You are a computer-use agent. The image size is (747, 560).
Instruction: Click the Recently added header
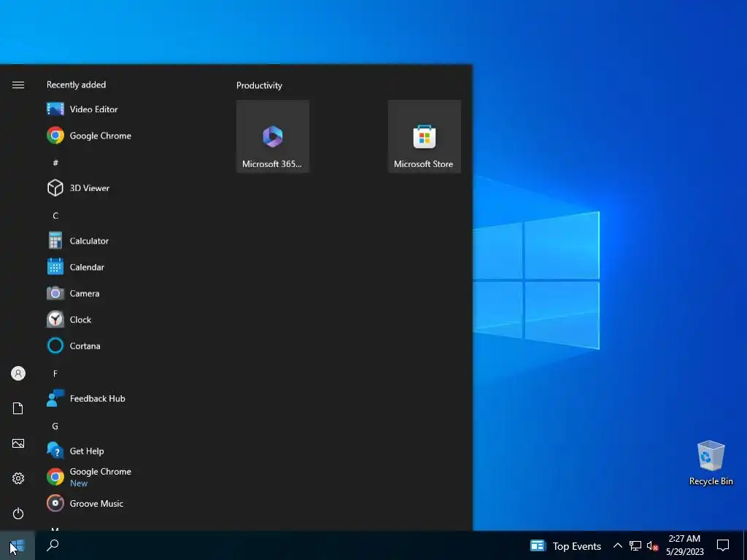click(x=76, y=85)
